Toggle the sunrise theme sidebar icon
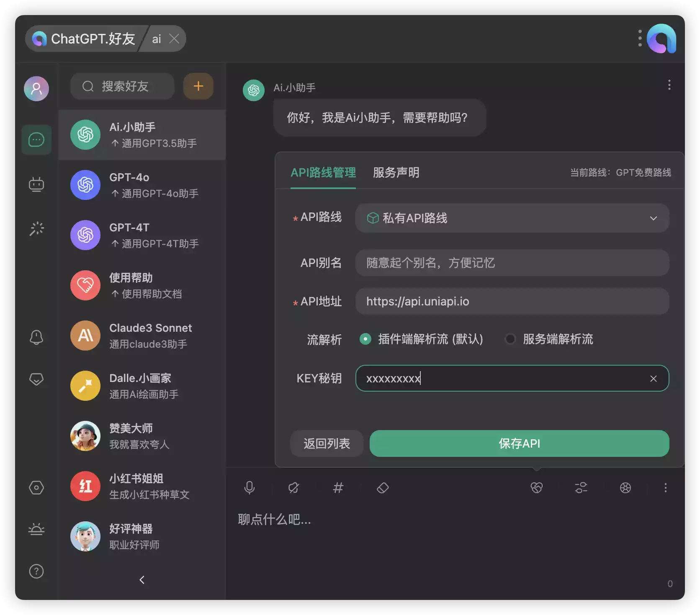 click(x=36, y=529)
